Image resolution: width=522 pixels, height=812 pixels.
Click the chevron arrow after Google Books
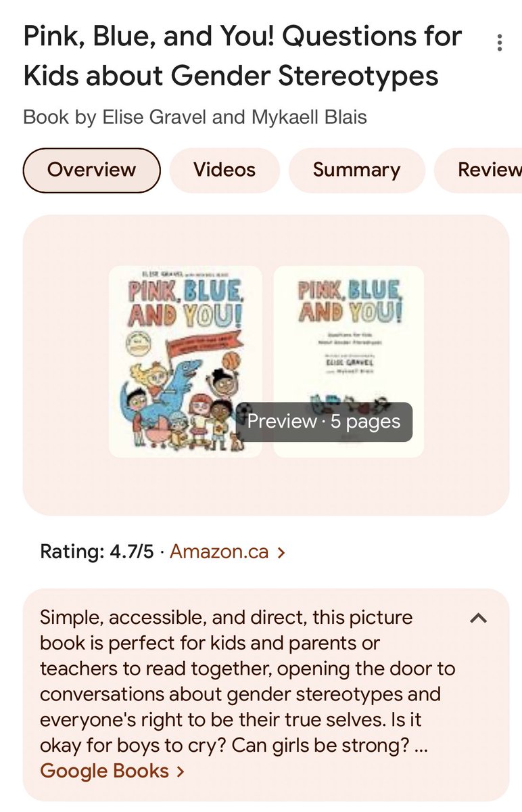click(180, 771)
